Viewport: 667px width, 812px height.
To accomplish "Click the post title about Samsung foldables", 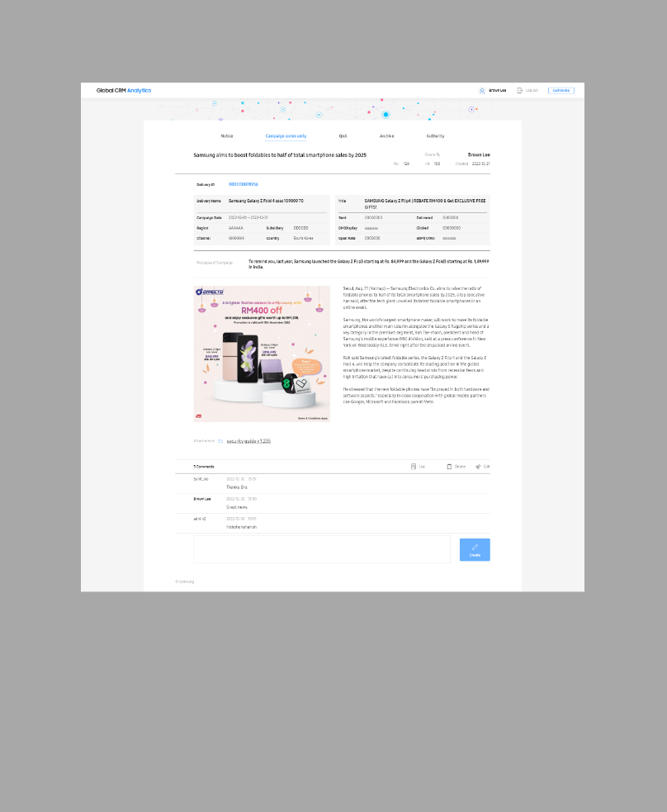I will tap(280, 154).
